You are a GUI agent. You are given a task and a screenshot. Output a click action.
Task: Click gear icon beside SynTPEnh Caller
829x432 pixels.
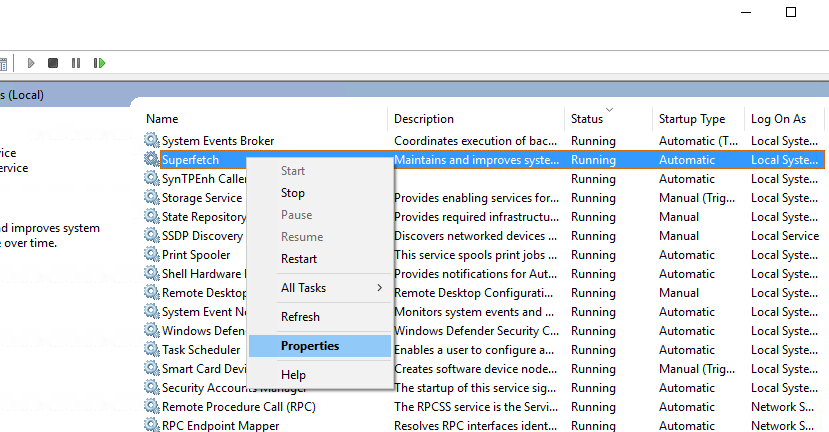(x=152, y=178)
